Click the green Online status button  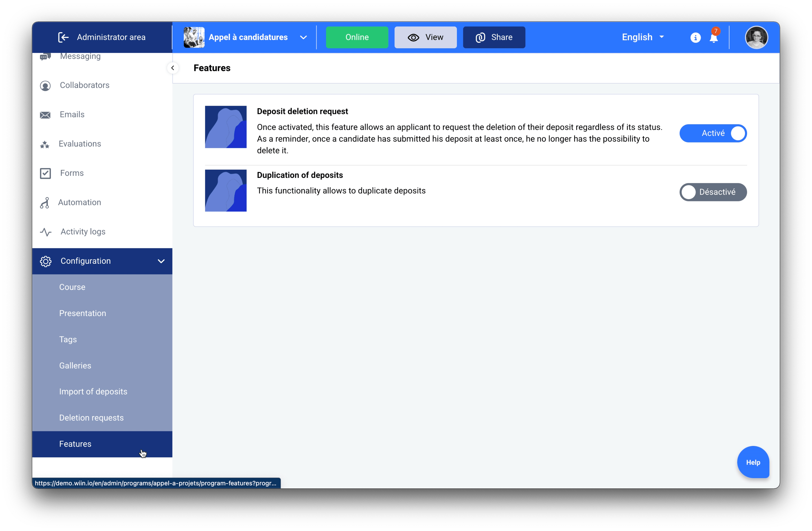point(357,37)
